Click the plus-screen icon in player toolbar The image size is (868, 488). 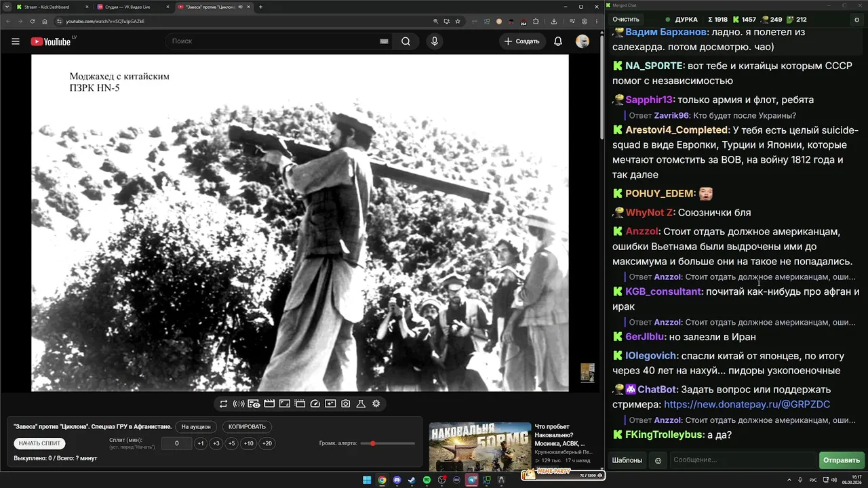pos(330,404)
